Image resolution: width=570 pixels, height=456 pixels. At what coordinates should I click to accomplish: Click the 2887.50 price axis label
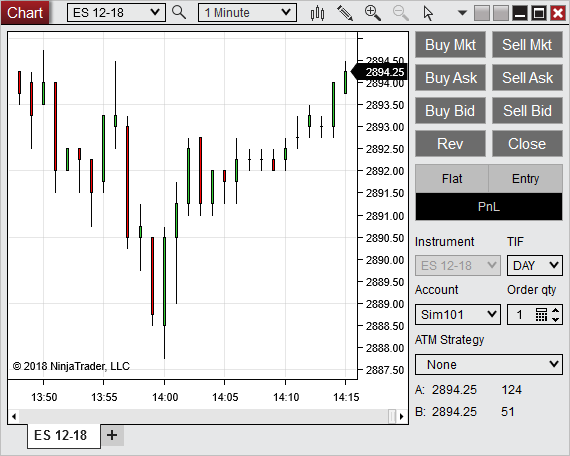[385, 370]
